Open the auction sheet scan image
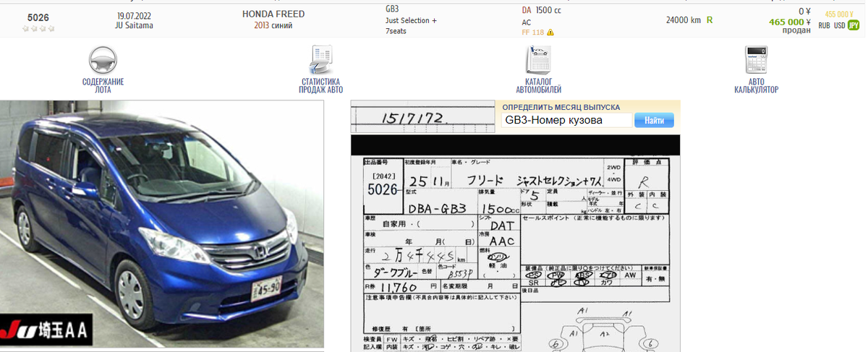868x352 pixels. (515, 243)
